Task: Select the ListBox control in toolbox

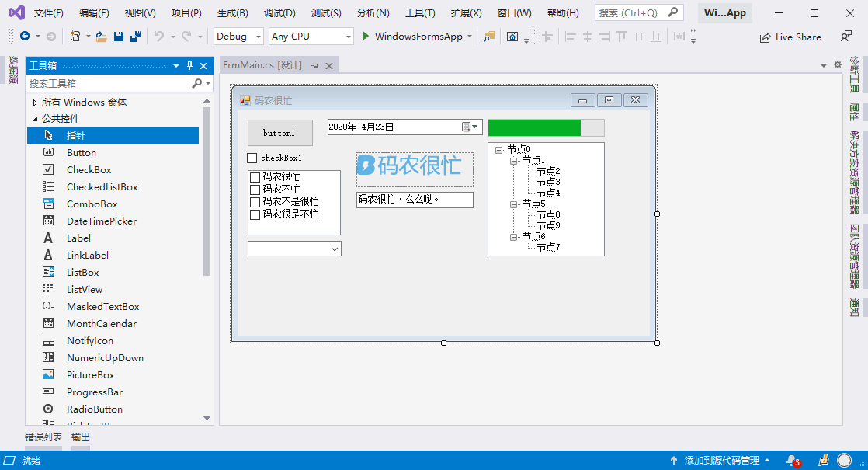Action: click(x=113, y=273)
